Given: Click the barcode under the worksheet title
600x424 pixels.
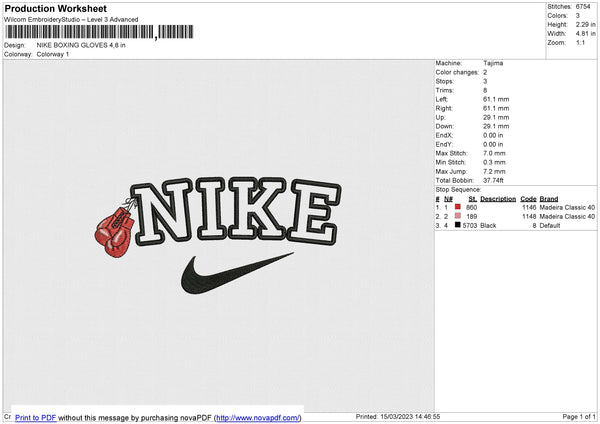Looking at the screenshot, I should (99, 32).
